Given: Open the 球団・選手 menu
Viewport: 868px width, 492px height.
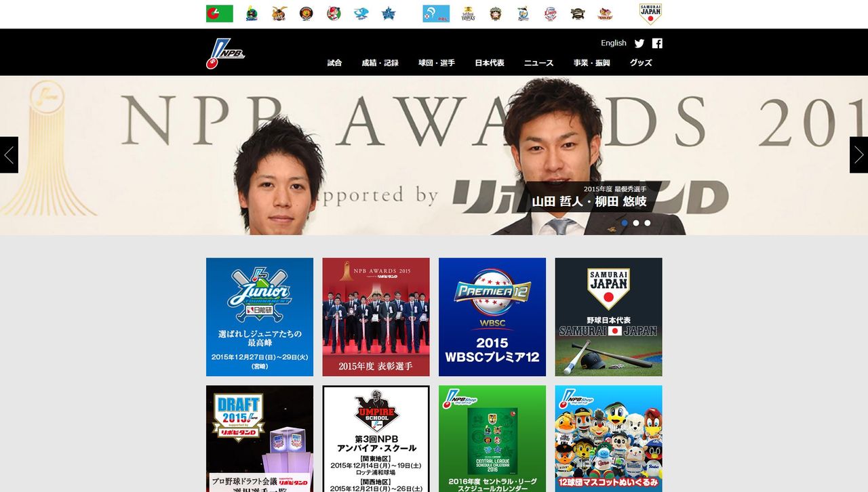Looking at the screenshot, I should point(437,63).
